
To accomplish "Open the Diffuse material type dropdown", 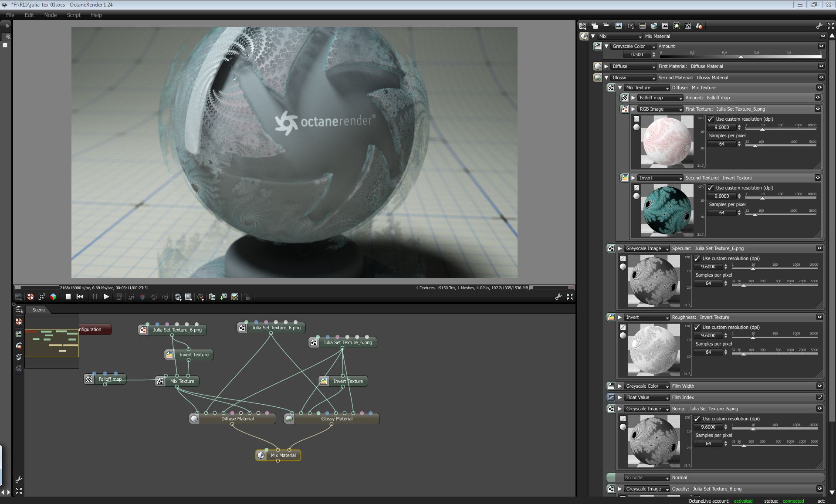I will click(633, 66).
